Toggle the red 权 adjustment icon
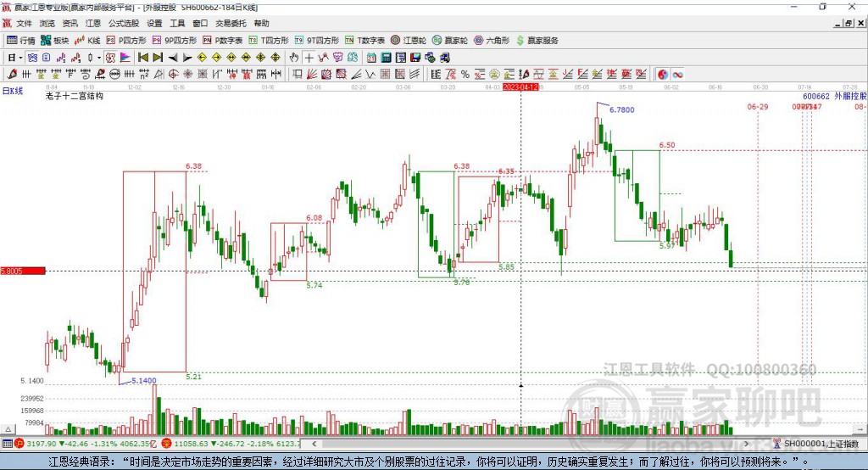The width and height of the screenshot is (868, 470). (x=110, y=58)
